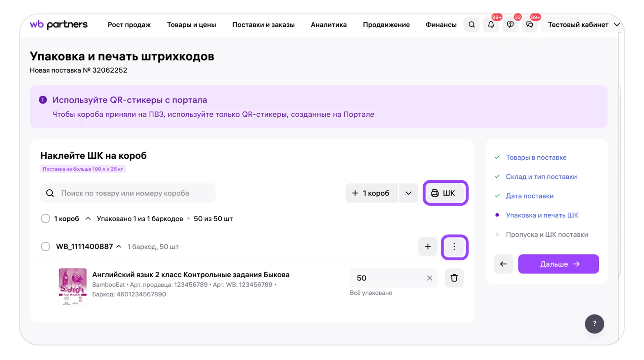Add a product with the plus icon in WB_1111400887 row
644x360 pixels.
(428, 247)
